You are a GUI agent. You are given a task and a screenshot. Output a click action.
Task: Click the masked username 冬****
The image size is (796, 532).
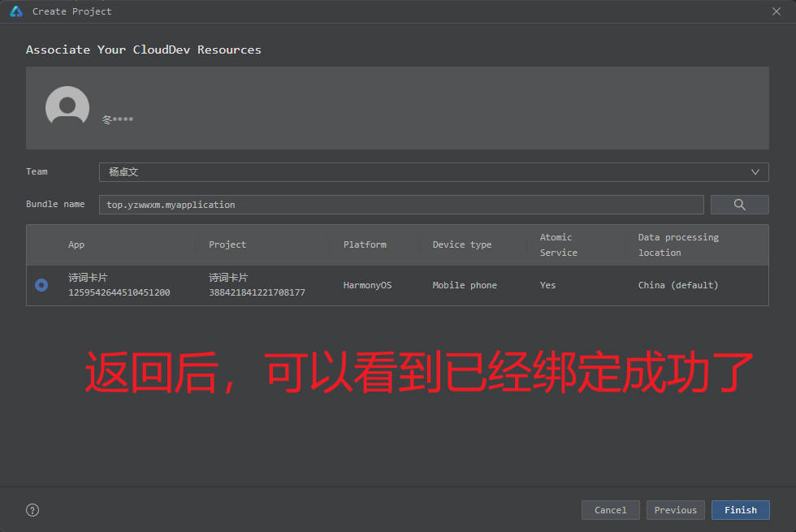(x=117, y=120)
